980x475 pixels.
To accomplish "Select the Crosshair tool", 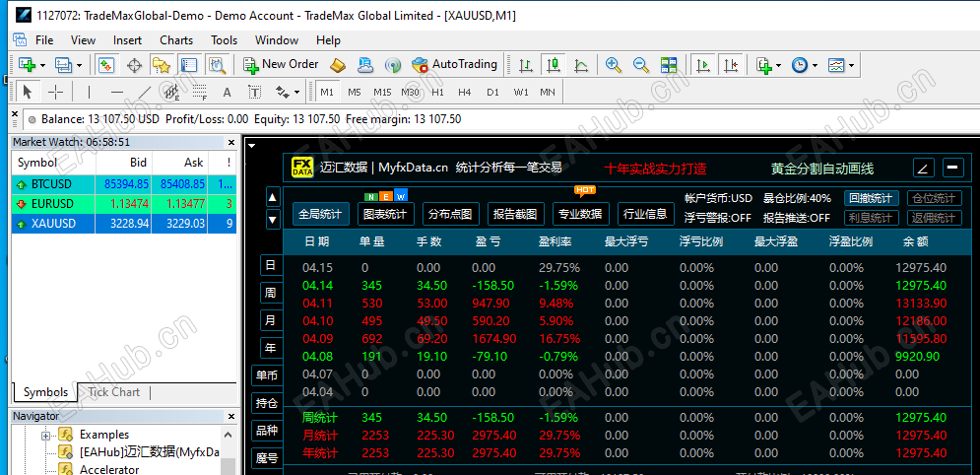I will 56,93.
